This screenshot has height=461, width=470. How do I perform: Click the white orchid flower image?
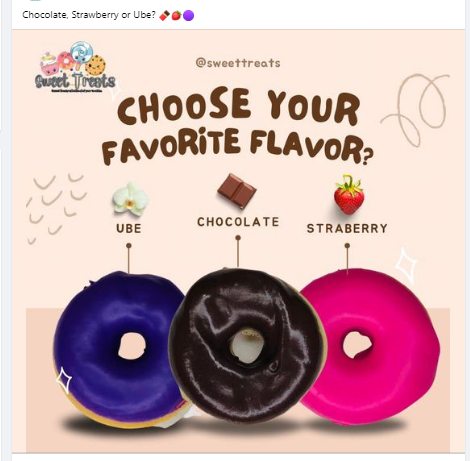130,198
